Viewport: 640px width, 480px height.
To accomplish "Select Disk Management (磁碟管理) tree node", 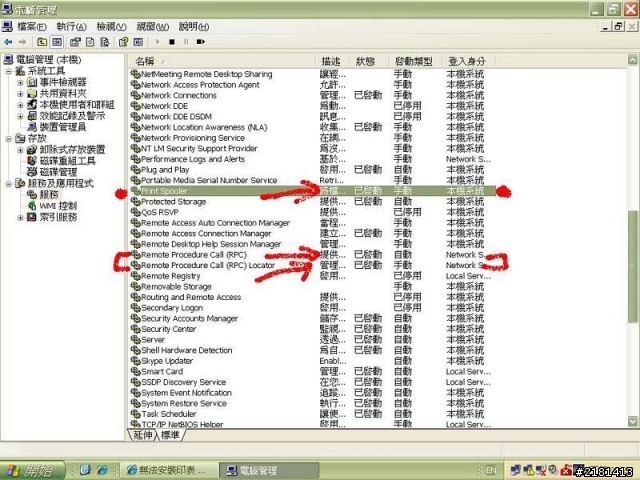I will [x=58, y=172].
